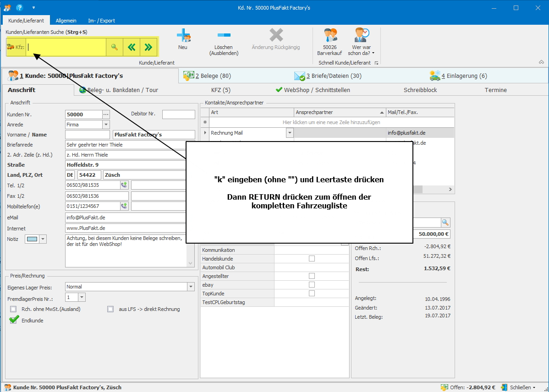Click the Debitor Nr. input field
The height and width of the screenshot is (392, 549).
179,114
